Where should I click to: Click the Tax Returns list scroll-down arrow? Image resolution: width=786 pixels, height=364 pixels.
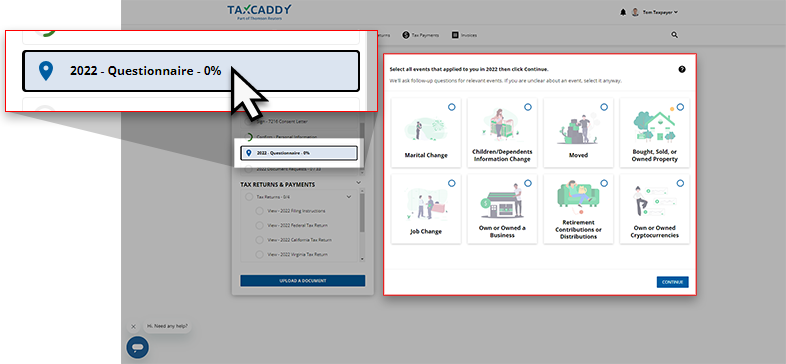point(362,259)
